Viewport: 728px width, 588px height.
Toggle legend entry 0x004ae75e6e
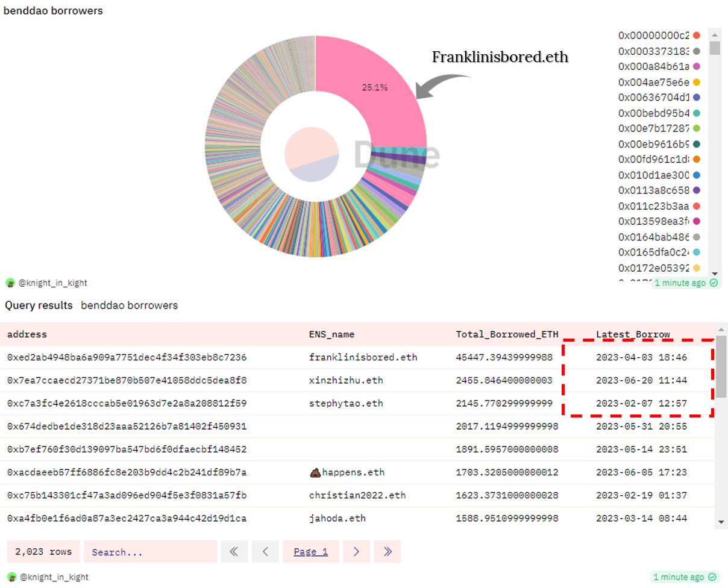[x=658, y=82]
